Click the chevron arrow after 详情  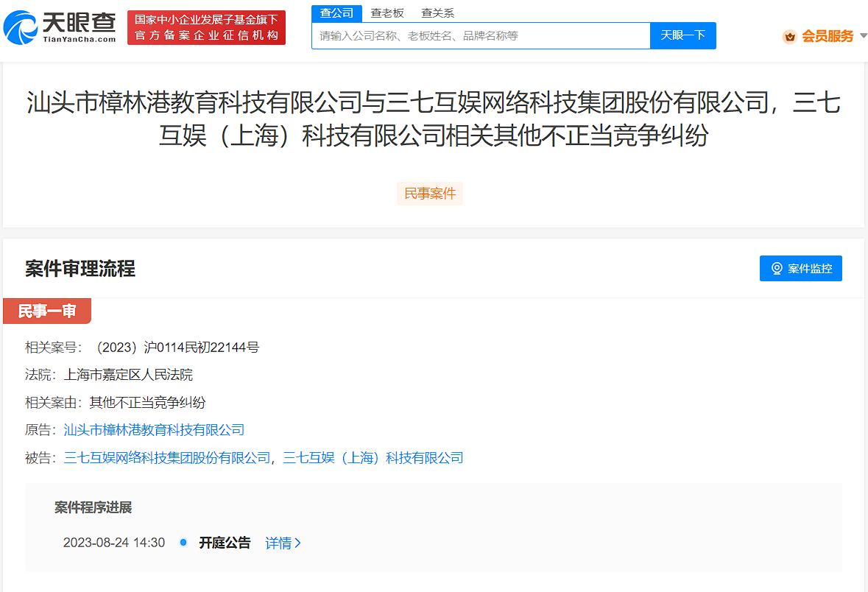click(297, 543)
